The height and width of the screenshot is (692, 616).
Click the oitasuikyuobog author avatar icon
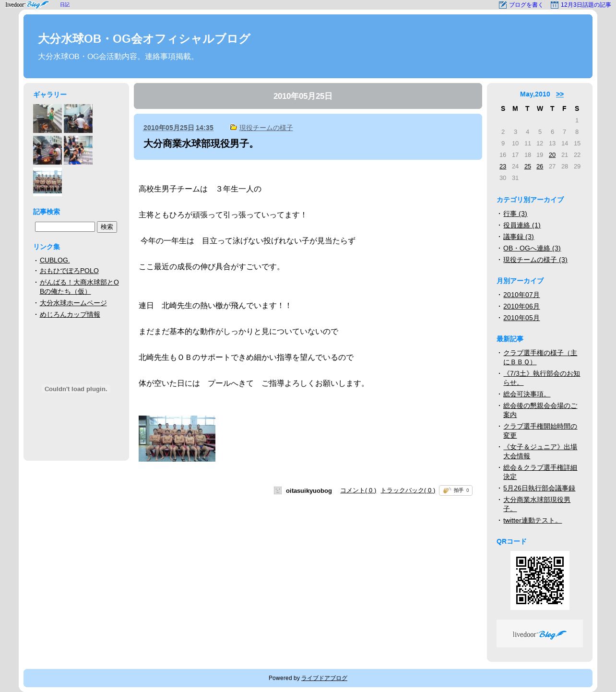coord(278,490)
